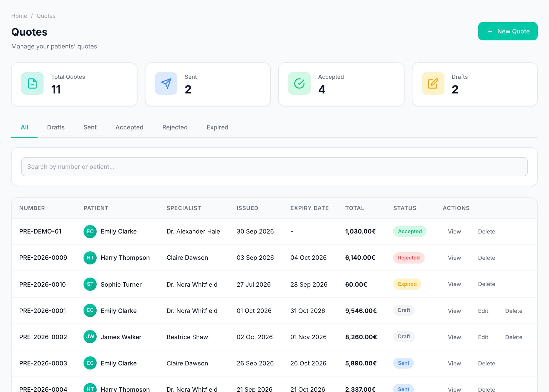Click the 9,546.00€ total amount
Image resolution: width=549 pixels, height=392 pixels.
point(361,311)
